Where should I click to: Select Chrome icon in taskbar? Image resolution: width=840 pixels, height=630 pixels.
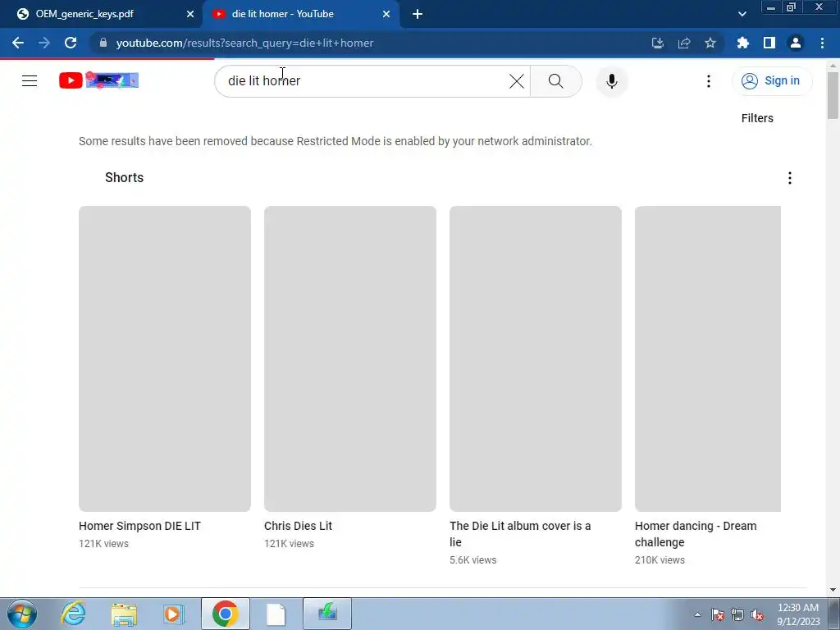point(226,614)
